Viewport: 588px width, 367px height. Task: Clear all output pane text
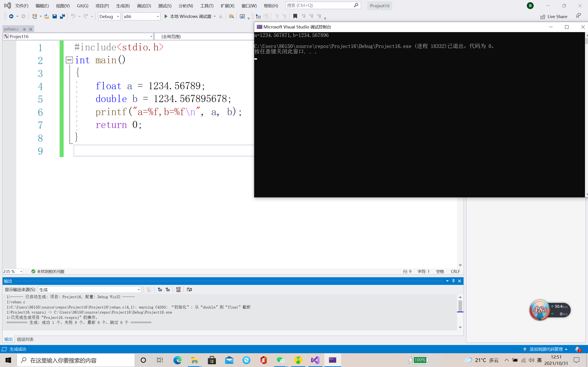point(178,289)
